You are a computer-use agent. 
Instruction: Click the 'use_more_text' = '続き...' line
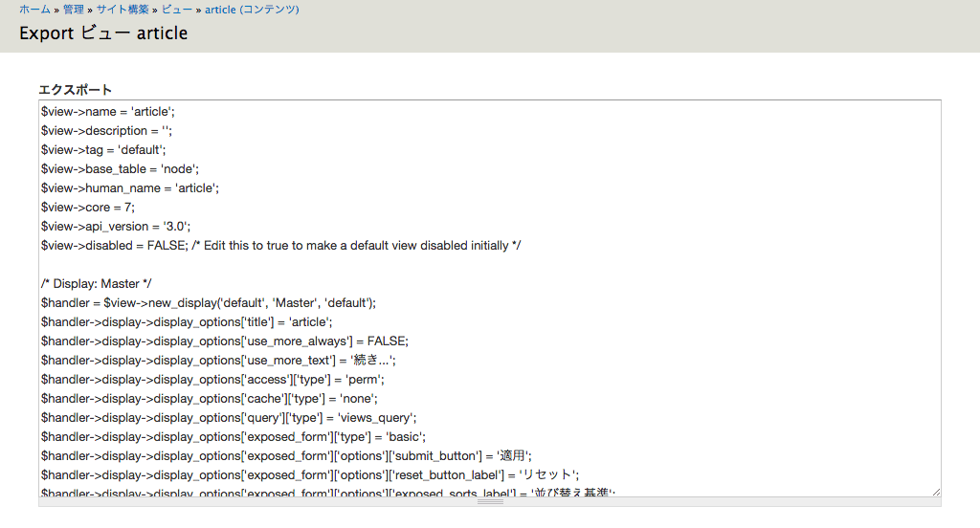tap(219, 361)
